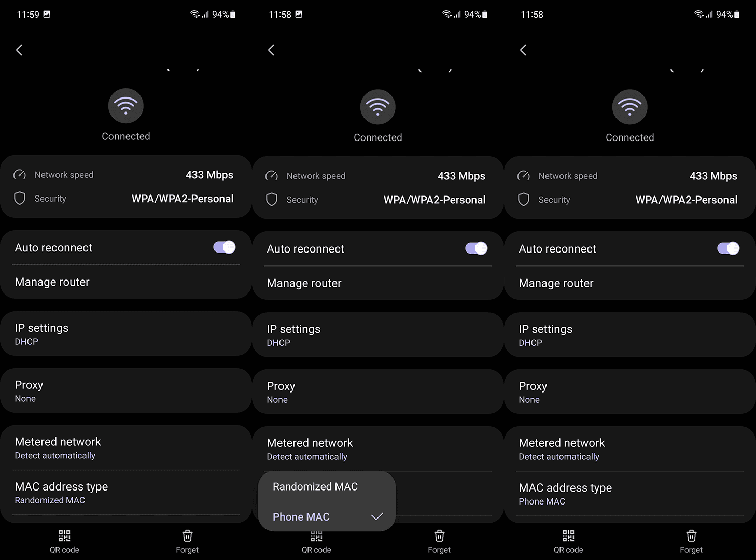Tap the network speed gauge icon in middle screen
The width and height of the screenshot is (756, 560).
tap(272, 176)
